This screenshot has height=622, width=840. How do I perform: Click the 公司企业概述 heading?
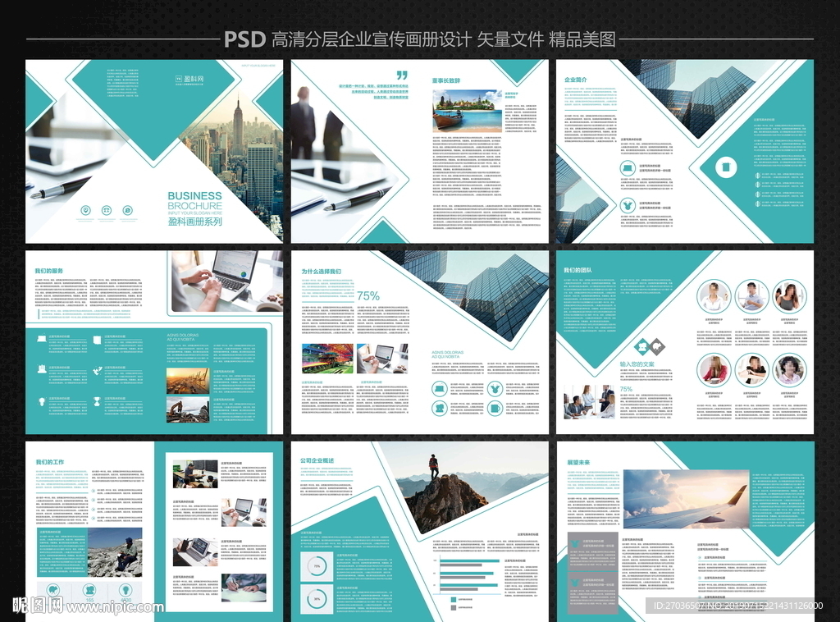(x=317, y=460)
